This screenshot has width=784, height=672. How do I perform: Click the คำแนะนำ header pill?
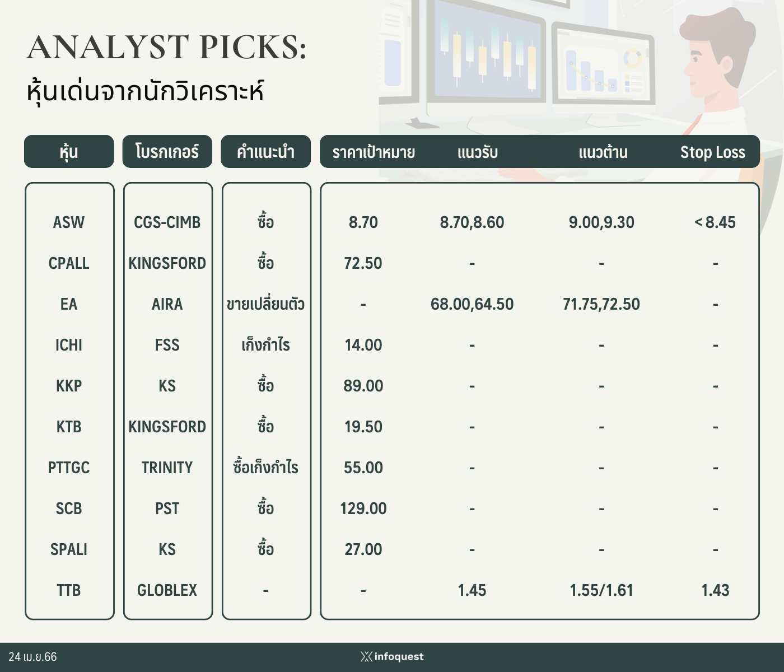coord(265,151)
